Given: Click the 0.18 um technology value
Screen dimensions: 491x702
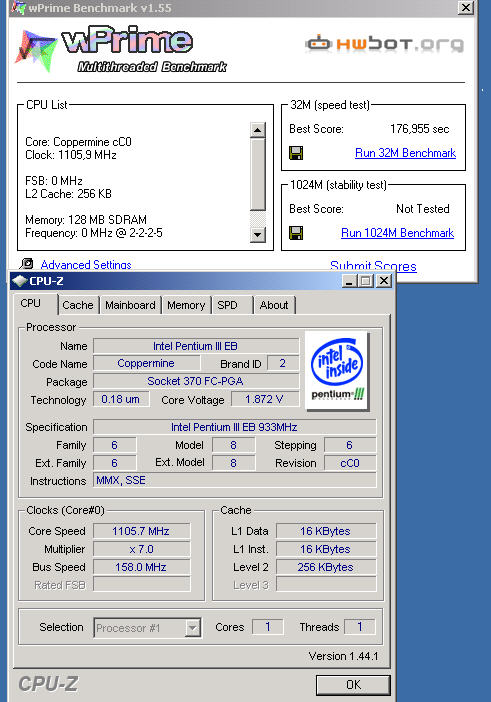Looking at the screenshot, I should pos(120,399).
